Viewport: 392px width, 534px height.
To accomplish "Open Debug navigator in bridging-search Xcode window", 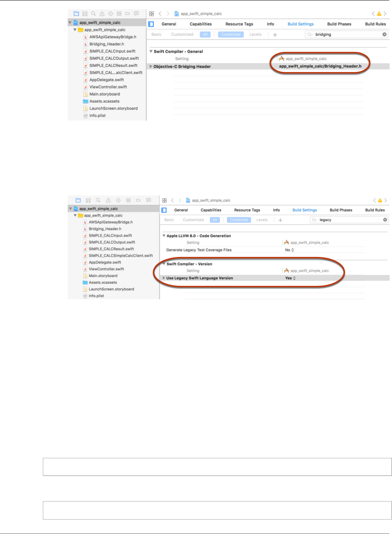I will (119, 14).
